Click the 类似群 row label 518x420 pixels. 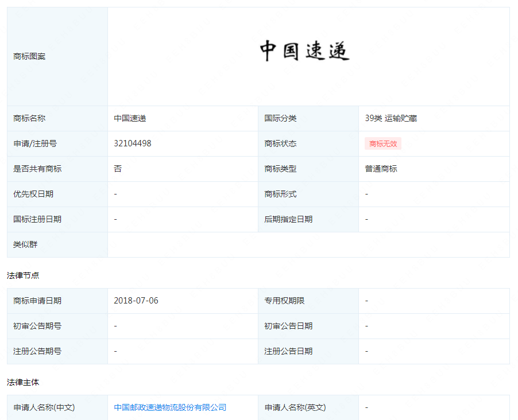click(x=25, y=244)
